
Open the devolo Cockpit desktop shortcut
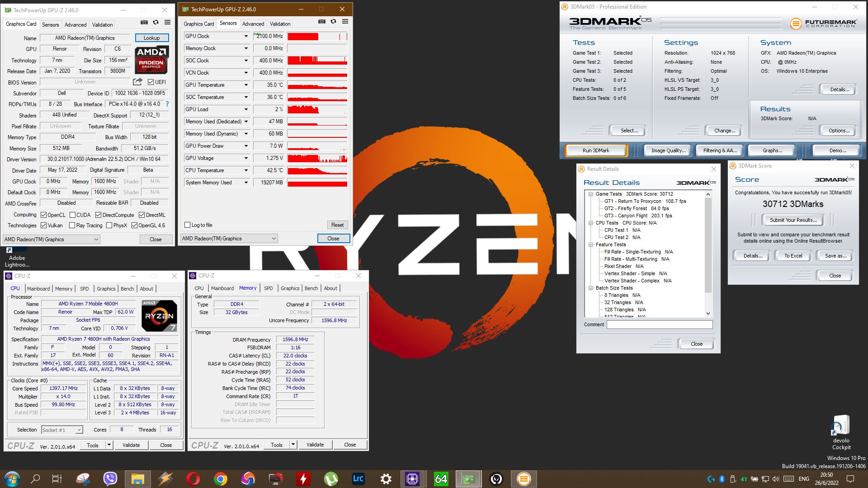click(841, 432)
